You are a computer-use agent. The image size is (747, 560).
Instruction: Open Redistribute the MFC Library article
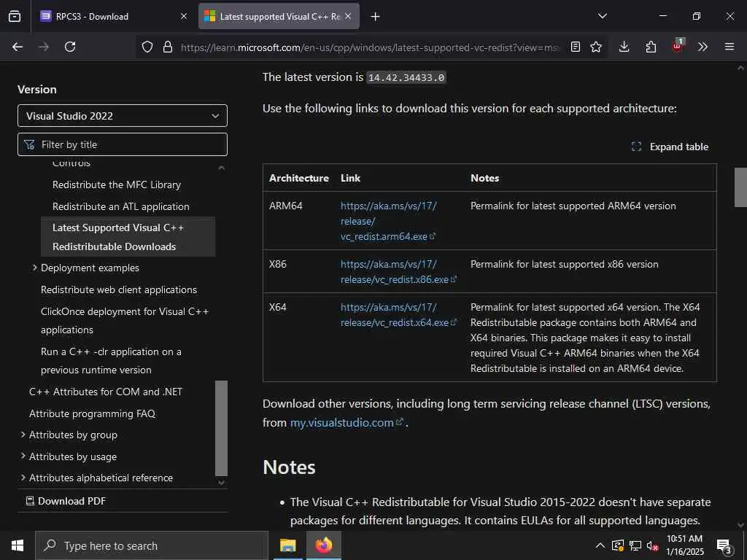117,184
